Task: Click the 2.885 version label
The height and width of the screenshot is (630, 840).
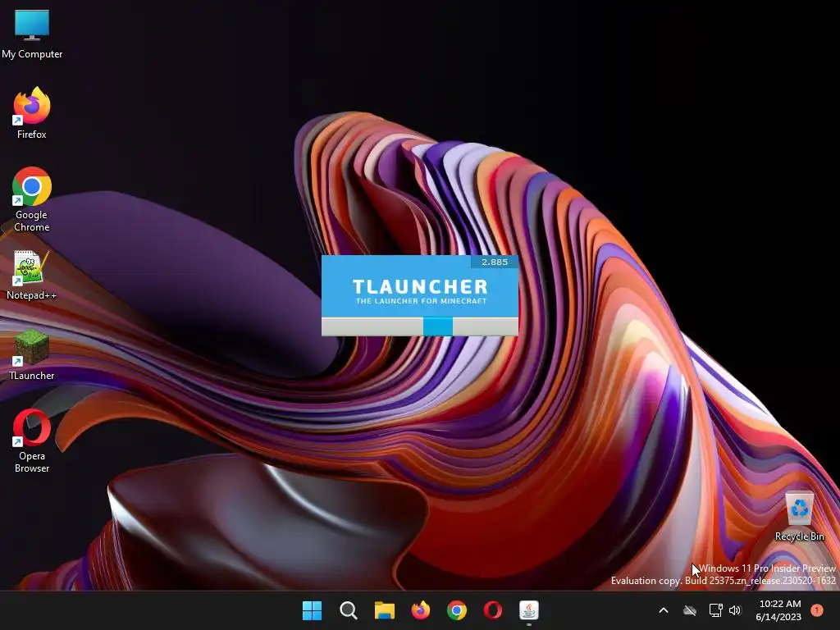Action: (495, 262)
